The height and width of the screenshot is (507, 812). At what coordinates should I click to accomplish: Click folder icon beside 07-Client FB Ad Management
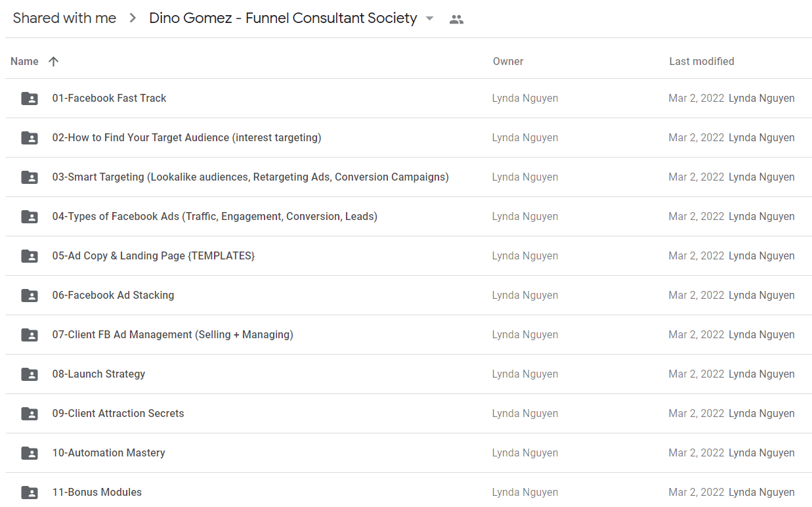30,335
